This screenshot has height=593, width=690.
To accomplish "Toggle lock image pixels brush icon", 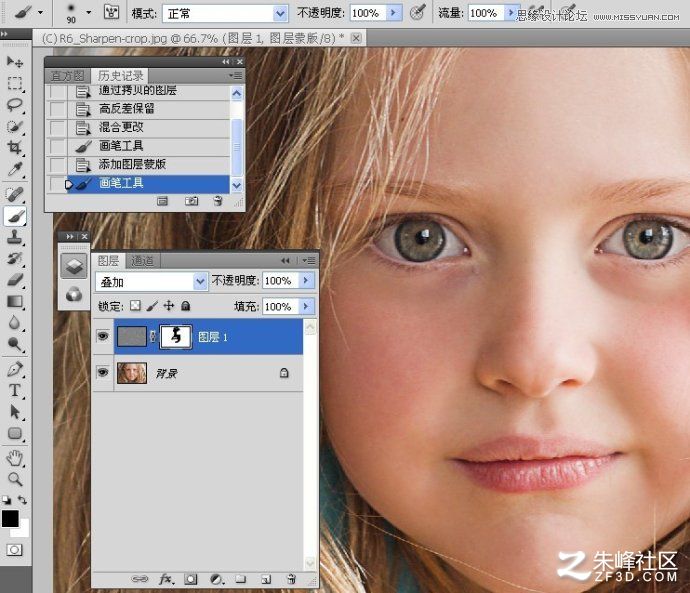I will [152, 305].
